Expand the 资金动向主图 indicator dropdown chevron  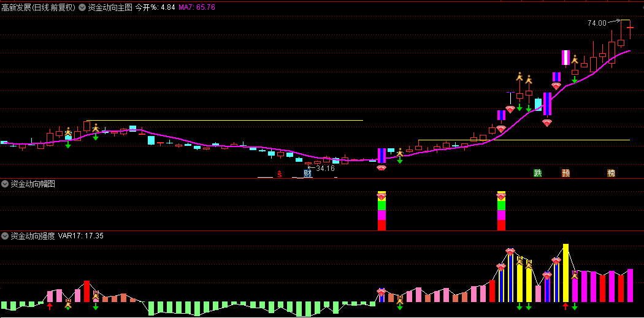pos(82,7)
